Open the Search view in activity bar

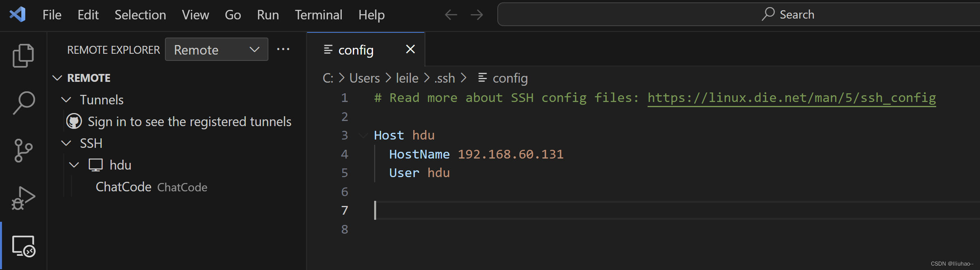(x=24, y=103)
